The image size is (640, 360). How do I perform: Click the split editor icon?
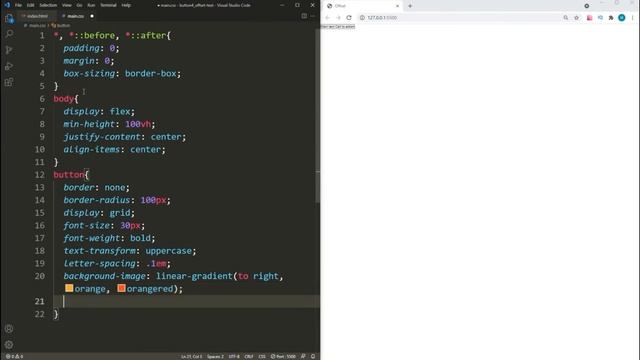point(304,16)
